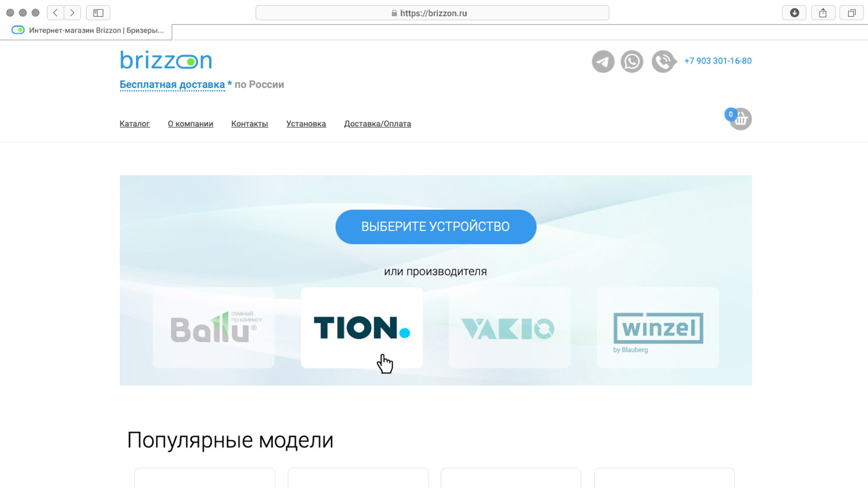This screenshot has width=868, height=488.
Task: Choose the Winzel by Blauberg tile
Action: click(658, 328)
